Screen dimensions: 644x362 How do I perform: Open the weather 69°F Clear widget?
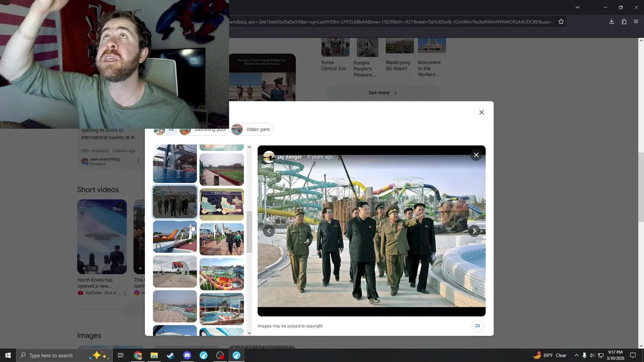coord(550,355)
